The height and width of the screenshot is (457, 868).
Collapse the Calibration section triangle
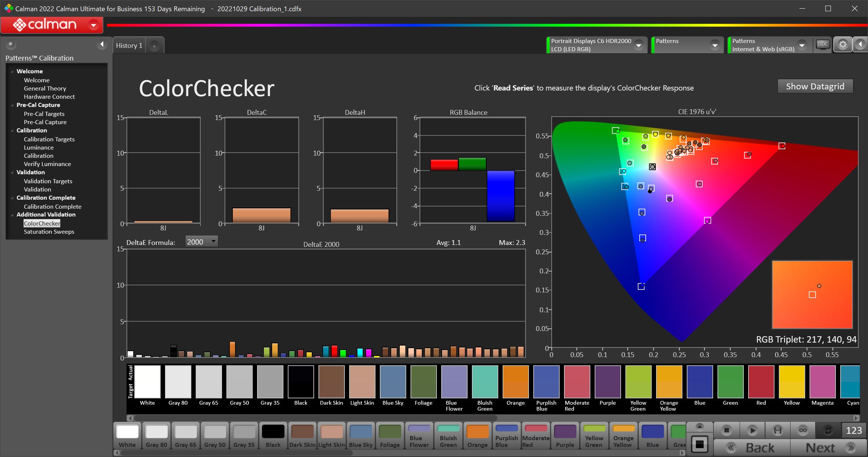(x=12, y=131)
